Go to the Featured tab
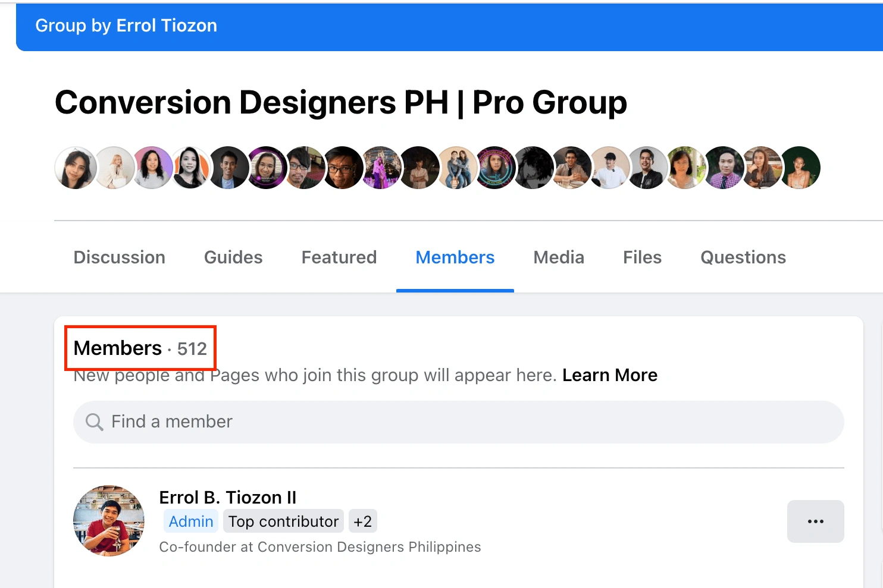The width and height of the screenshot is (883, 588). 339,257
